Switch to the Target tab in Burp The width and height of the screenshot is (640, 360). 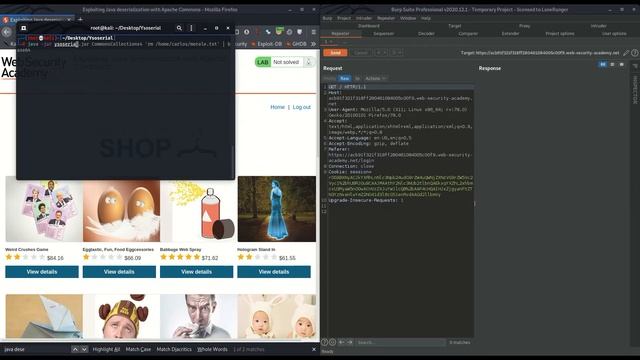[455, 26]
